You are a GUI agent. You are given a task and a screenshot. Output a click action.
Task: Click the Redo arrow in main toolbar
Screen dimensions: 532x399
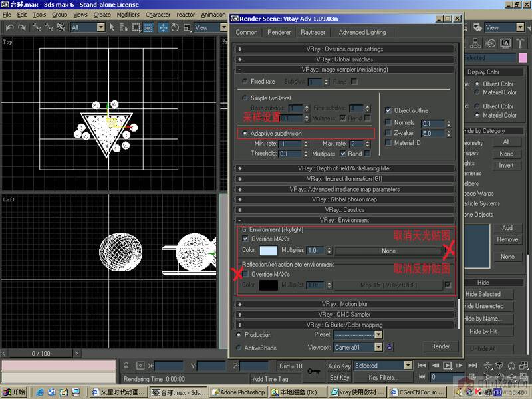point(22,27)
